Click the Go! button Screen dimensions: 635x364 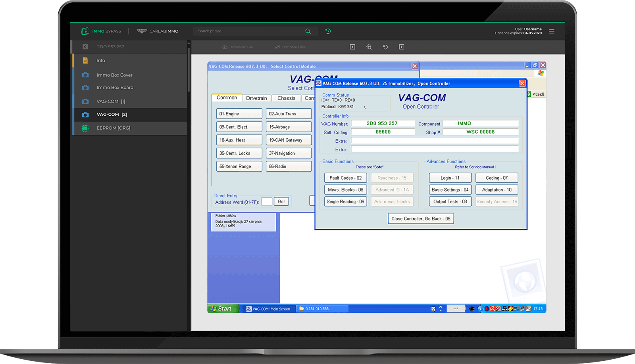tap(281, 201)
